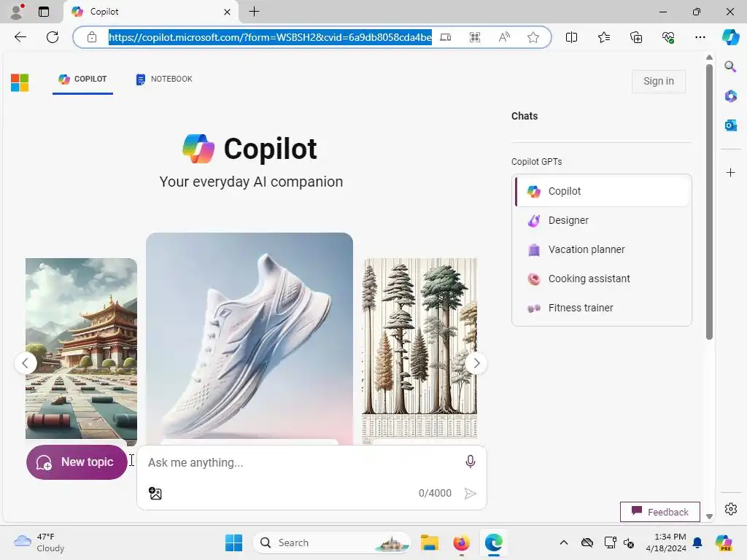The width and height of the screenshot is (747, 560).
Task: Click the send message arrow
Action: (471, 494)
